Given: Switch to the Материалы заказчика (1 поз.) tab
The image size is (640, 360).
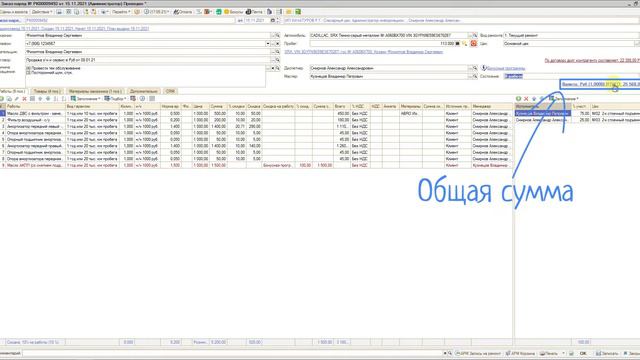Looking at the screenshot, I should click(95, 91).
